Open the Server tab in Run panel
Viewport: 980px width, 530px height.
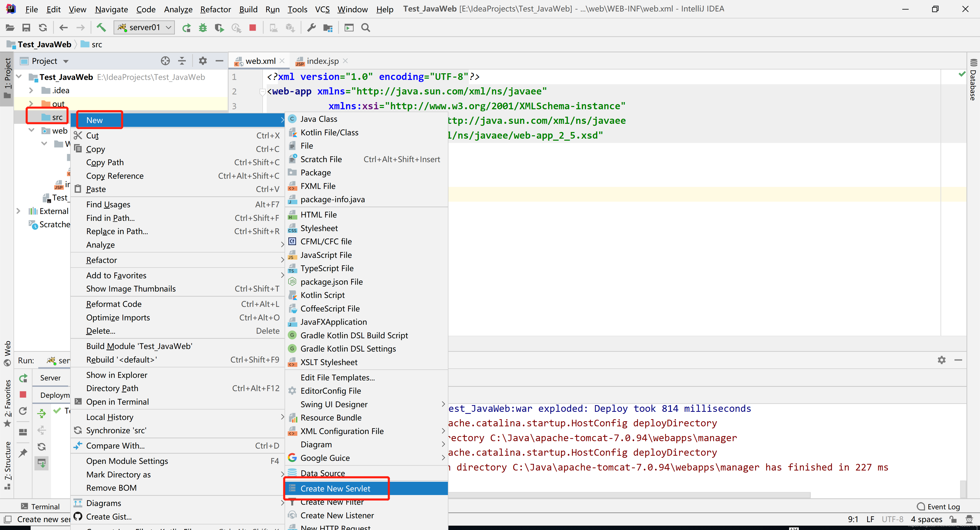pyautogui.click(x=51, y=378)
